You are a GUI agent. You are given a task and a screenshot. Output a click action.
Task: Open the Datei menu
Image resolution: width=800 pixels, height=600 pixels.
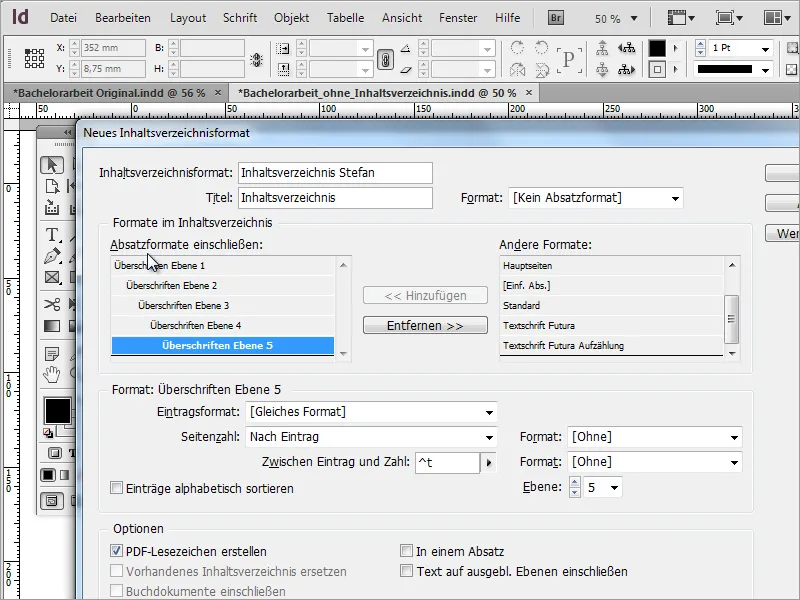tap(63, 18)
